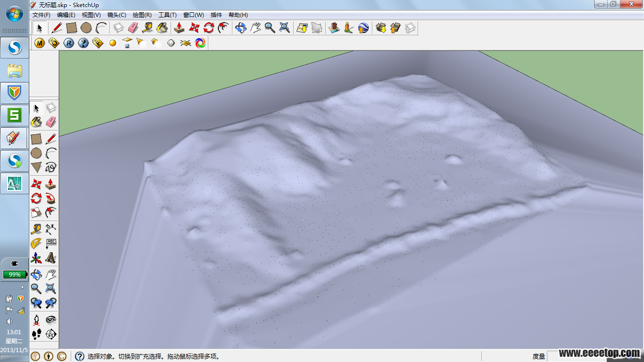Click Previous view tool in left toolbar

coord(36,303)
